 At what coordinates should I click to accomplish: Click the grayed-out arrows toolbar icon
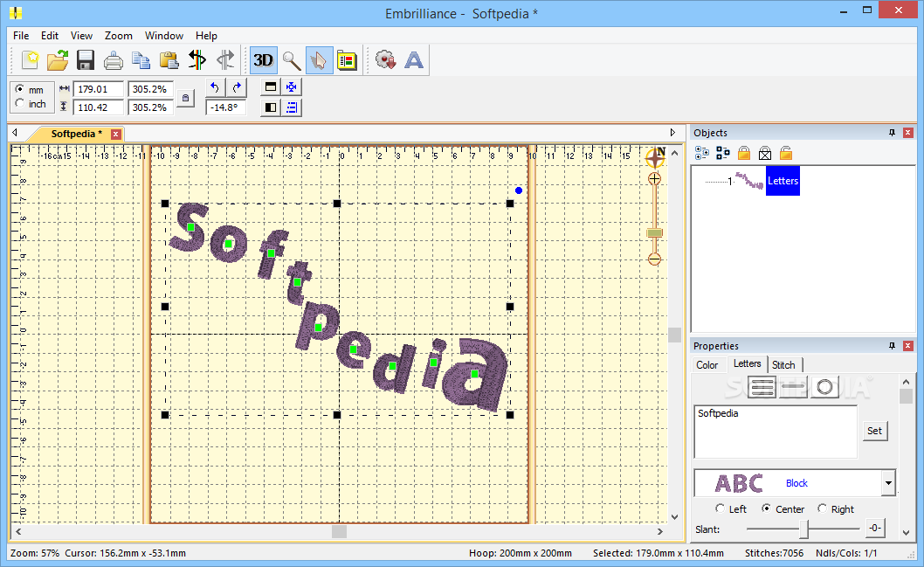(x=225, y=60)
